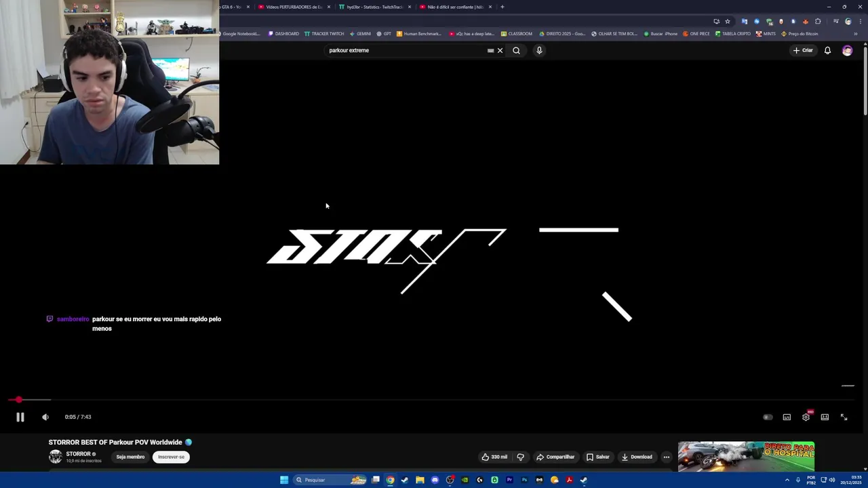Turn on subtitles captions

click(787, 418)
